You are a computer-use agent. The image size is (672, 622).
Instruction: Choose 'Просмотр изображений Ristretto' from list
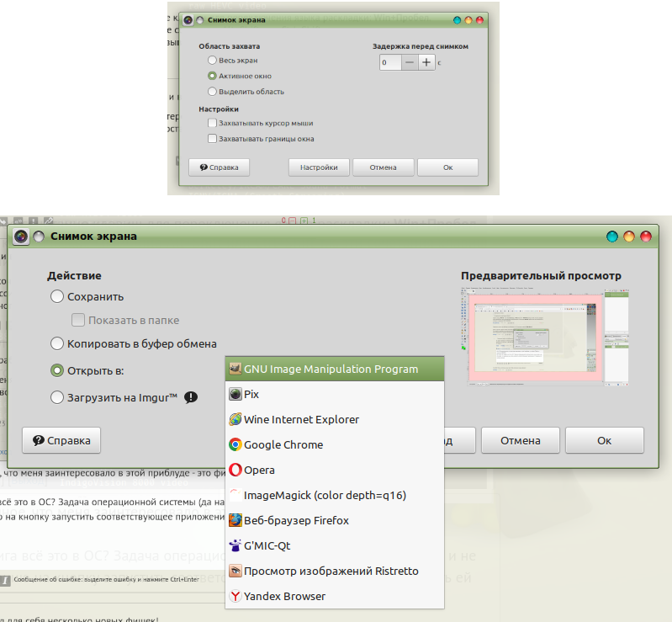click(x=331, y=571)
